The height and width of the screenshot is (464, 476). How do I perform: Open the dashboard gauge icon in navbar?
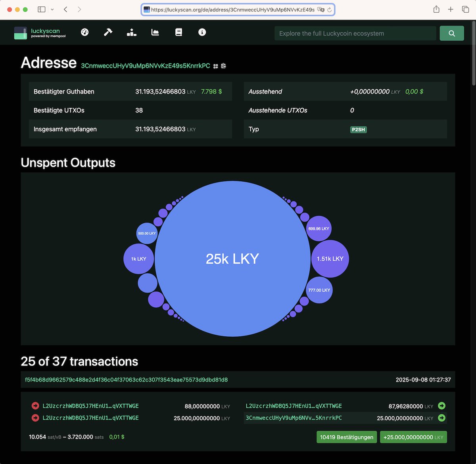[x=84, y=32]
